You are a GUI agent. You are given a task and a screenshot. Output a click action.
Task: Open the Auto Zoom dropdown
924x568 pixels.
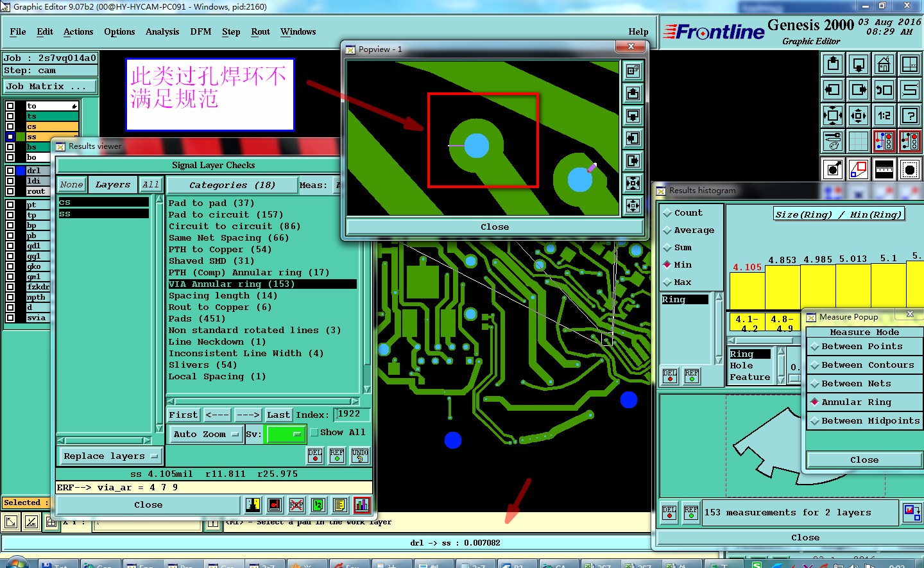point(206,435)
